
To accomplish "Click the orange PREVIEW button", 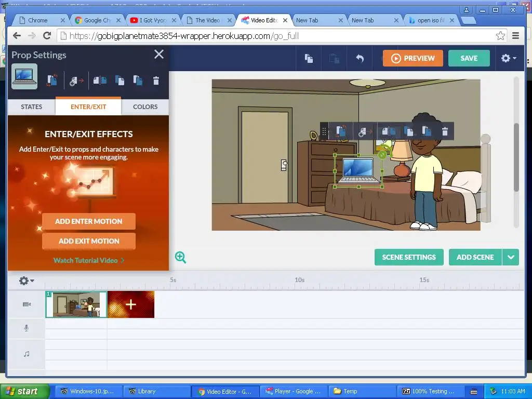I will coord(413,58).
